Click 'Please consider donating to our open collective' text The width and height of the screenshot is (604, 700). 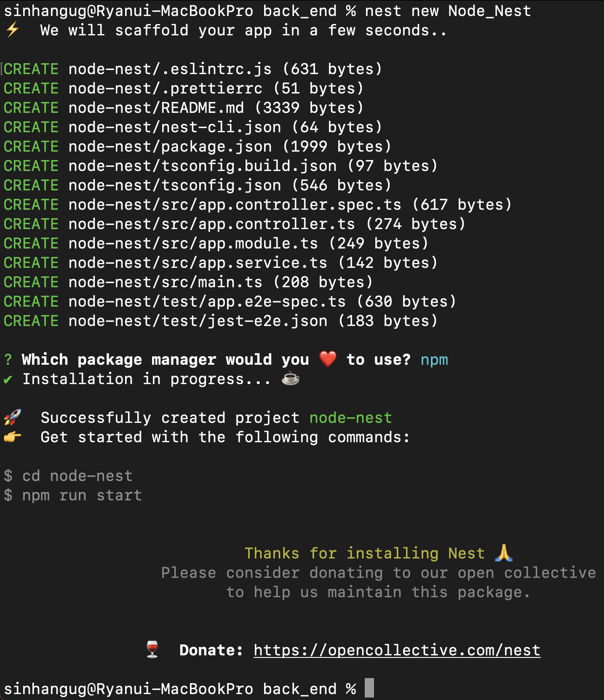click(x=379, y=573)
